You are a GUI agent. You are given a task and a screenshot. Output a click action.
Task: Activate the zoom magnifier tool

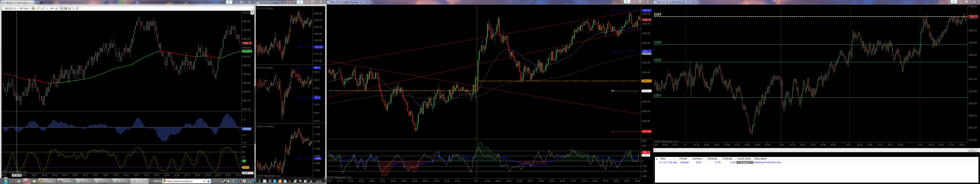click(x=57, y=8)
